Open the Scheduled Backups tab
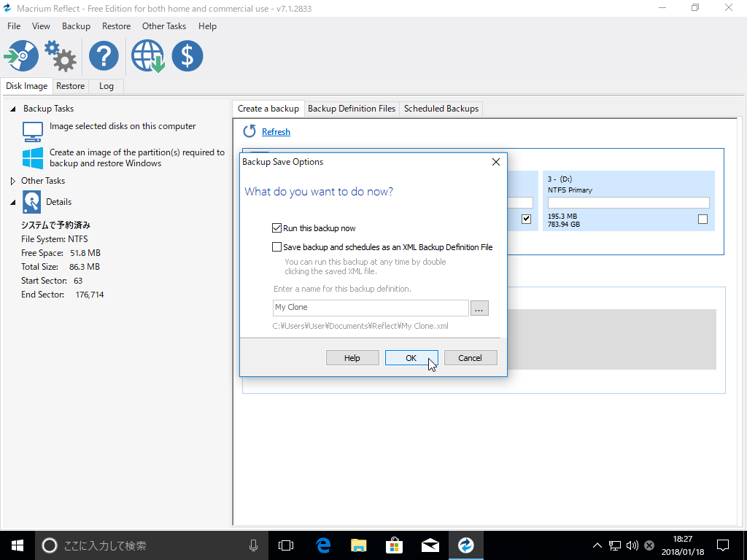747x560 pixels. point(441,109)
